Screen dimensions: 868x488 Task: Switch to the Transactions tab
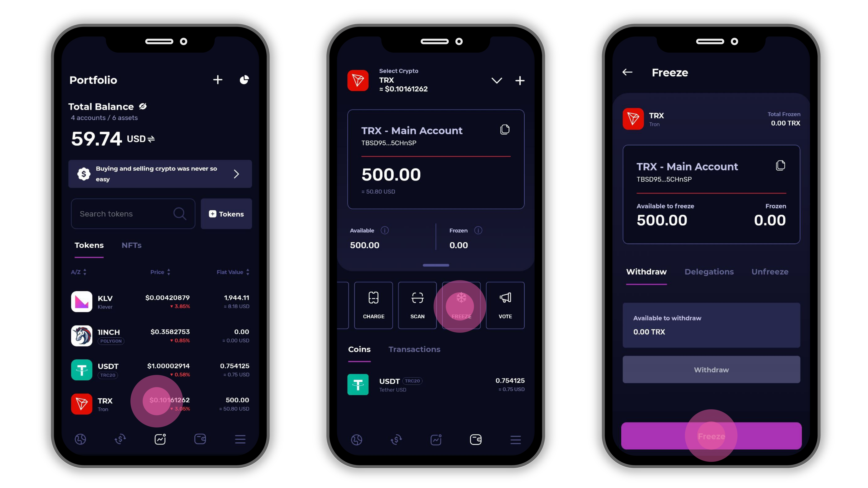[414, 349]
